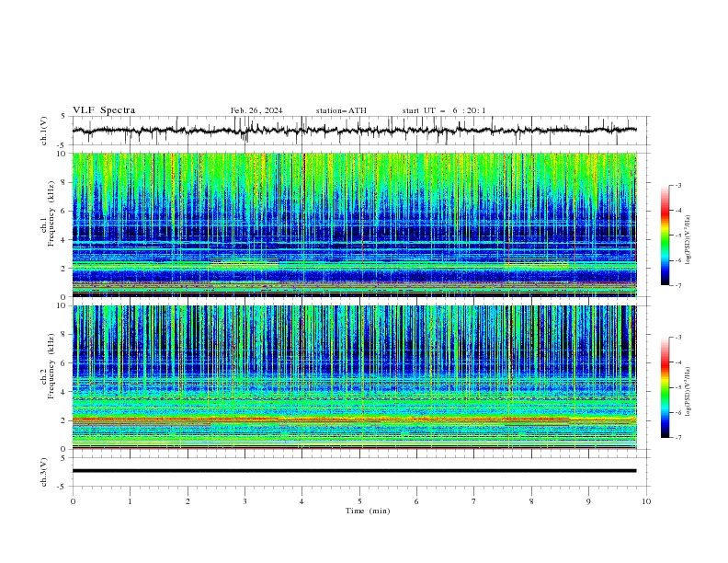The height and width of the screenshot is (563, 728).
Task: Click the time axis tick label "10"
Action: tap(646, 501)
